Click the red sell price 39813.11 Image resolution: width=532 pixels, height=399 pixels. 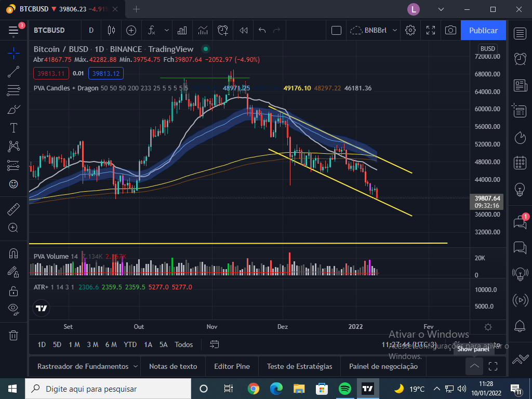[51, 73]
